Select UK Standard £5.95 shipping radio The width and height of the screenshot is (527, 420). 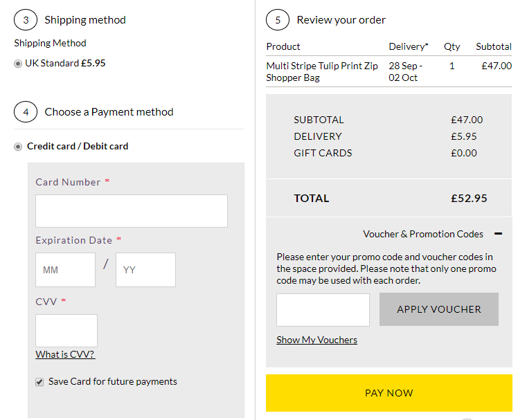tap(18, 64)
